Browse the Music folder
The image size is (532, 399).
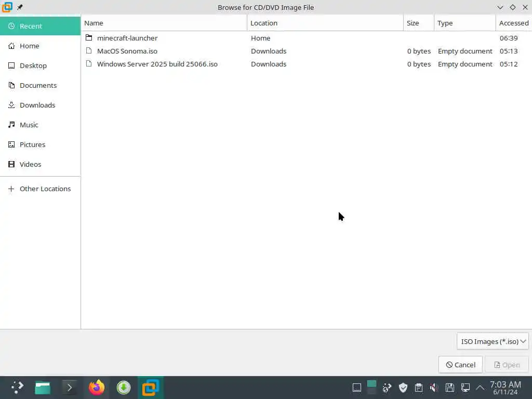point(40,125)
